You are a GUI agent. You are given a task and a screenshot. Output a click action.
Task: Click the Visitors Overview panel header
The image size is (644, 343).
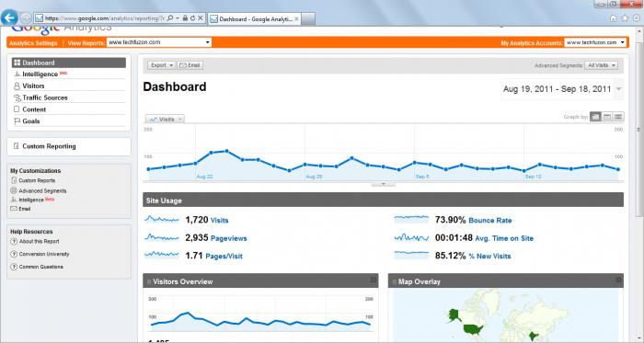click(260, 281)
